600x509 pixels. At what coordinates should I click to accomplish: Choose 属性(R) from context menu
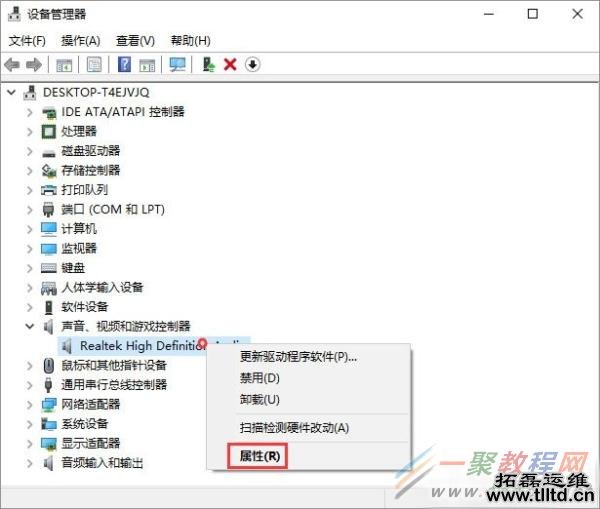(260, 456)
